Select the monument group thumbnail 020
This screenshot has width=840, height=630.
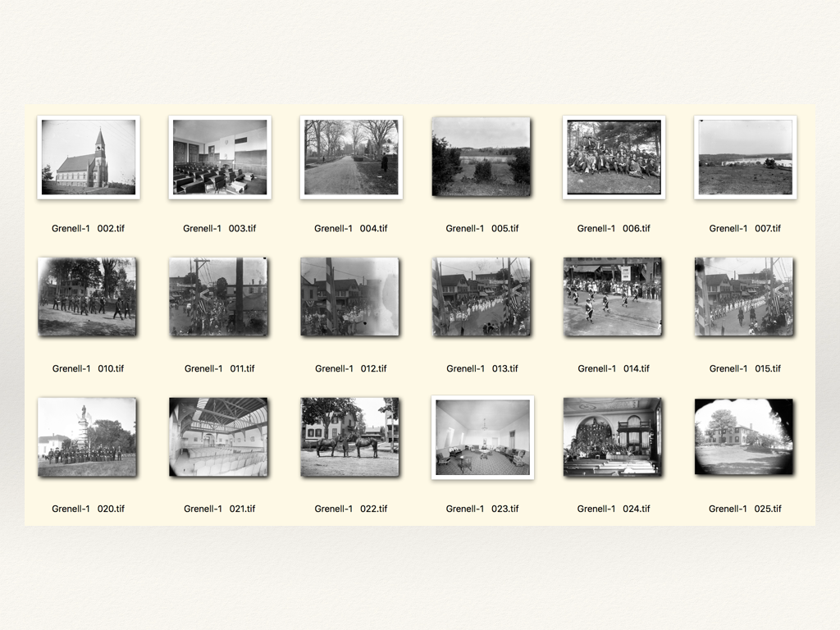pos(87,437)
